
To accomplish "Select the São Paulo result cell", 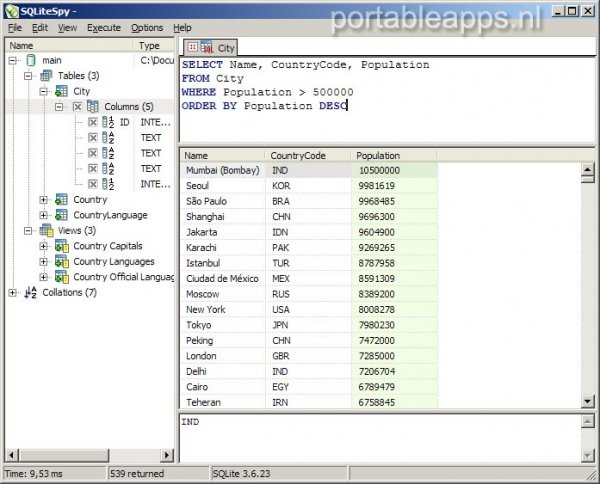I will click(x=223, y=201).
